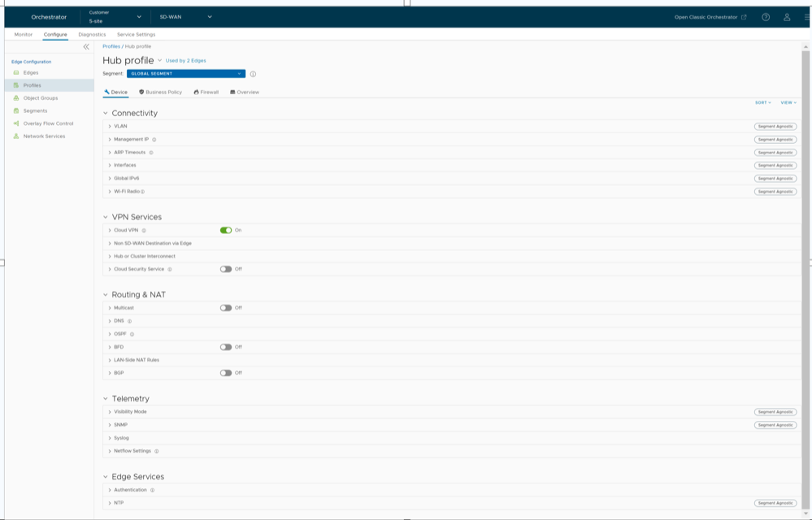Collapse the sidebar with double chevron icon
Screen dimensions: 812x520
point(86,47)
